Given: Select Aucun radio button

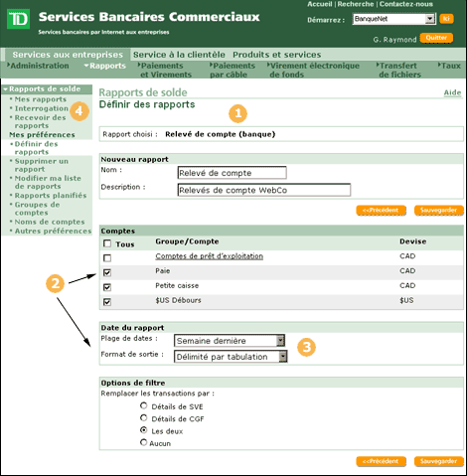Looking at the screenshot, I should 143,442.
